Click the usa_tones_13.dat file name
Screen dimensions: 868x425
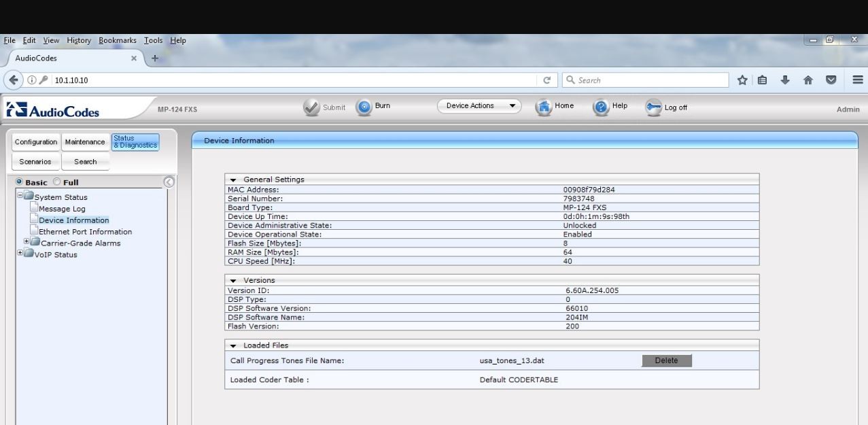click(x=512, y=360)
